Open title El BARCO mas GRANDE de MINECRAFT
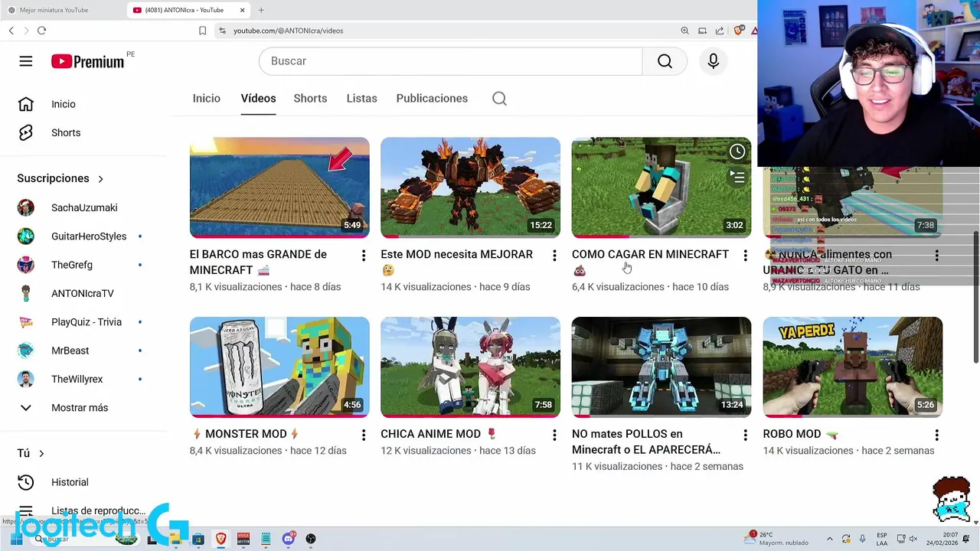980x551 pixels. 258,262
